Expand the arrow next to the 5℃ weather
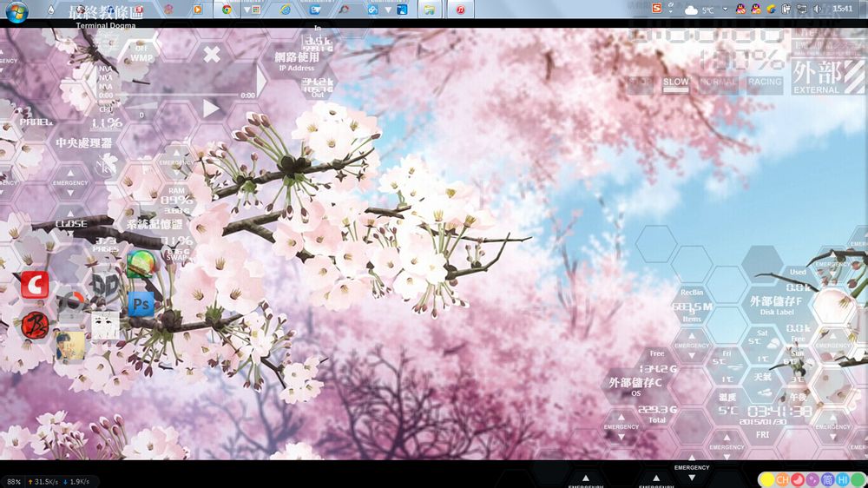Image resolution: width=868 pixels, height=488 pixels. pos(725,10)
